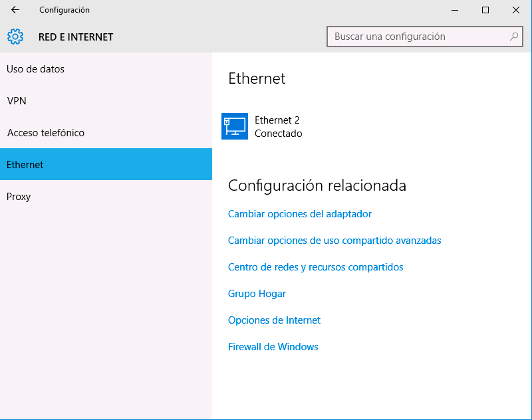Click the Buscar una configuración search field
Viewport: 532px width, 420px height.
tap(412, 37)
